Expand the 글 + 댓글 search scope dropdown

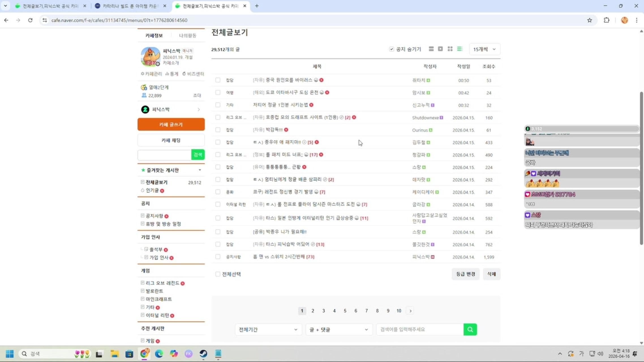338,329
